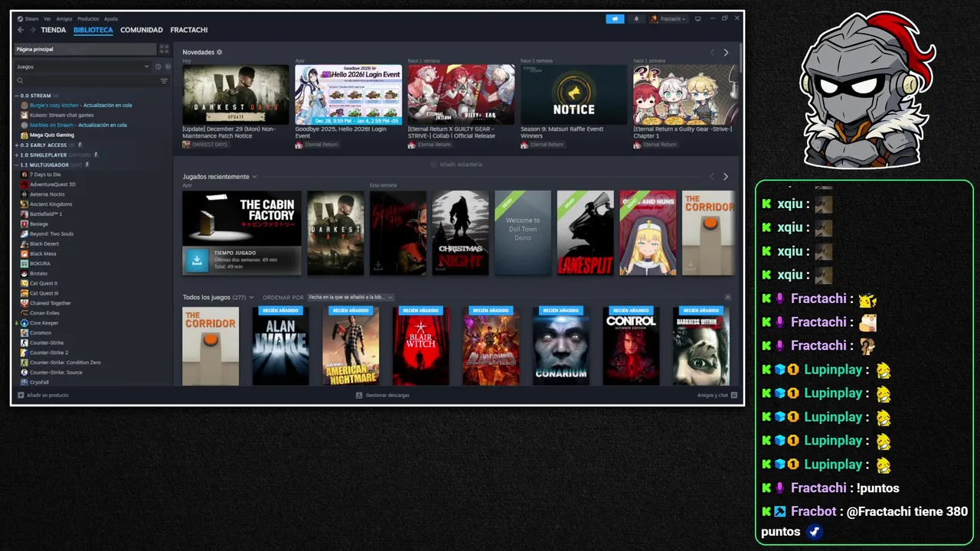Switch to the TIENDA tab
Viewport: 980px width, 551px height.
(x=54, y=30)
